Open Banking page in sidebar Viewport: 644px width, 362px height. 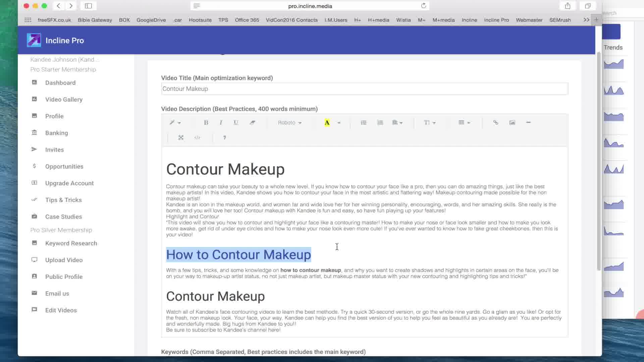point(56,133)
